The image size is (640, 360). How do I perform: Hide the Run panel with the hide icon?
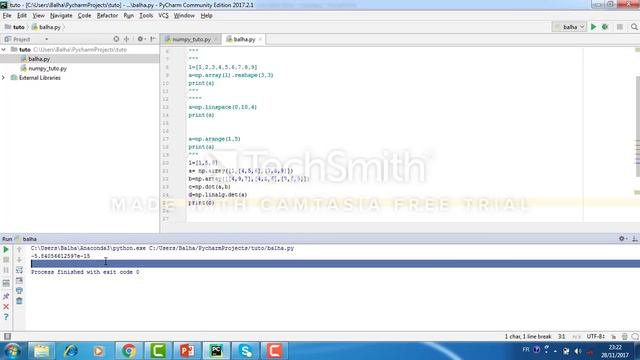pos(635,239)
